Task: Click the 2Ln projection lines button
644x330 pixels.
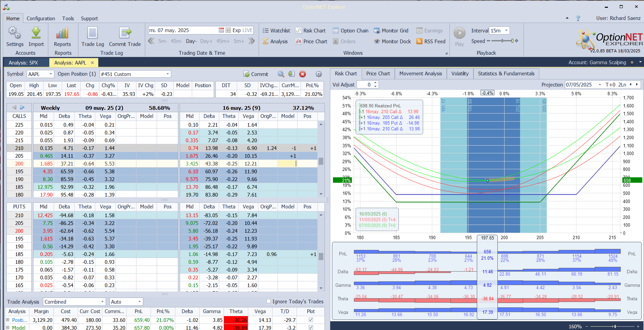Action: tap(622, 85)
